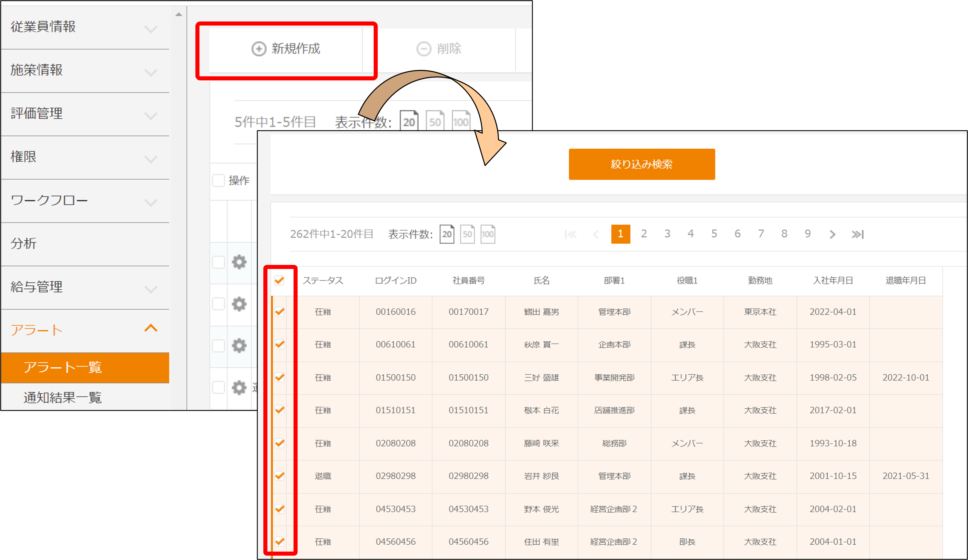Expand the 施策情報 menu
The width and height of the screenshot is (968, 560).
tap(85, 70)
